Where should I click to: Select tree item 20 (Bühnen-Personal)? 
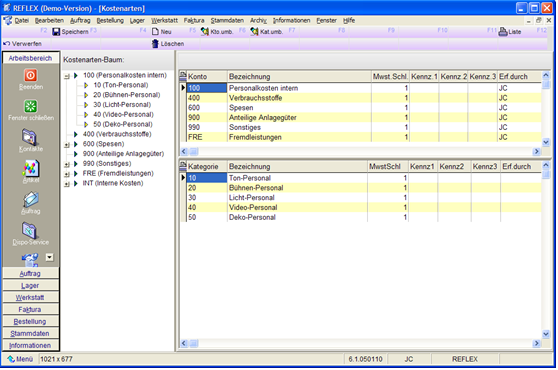[x=127, y=95]
